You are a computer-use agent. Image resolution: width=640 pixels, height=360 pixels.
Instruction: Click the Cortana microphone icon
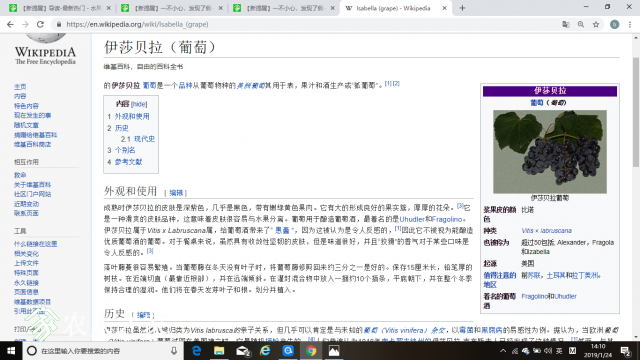click(x=173, y=351)
